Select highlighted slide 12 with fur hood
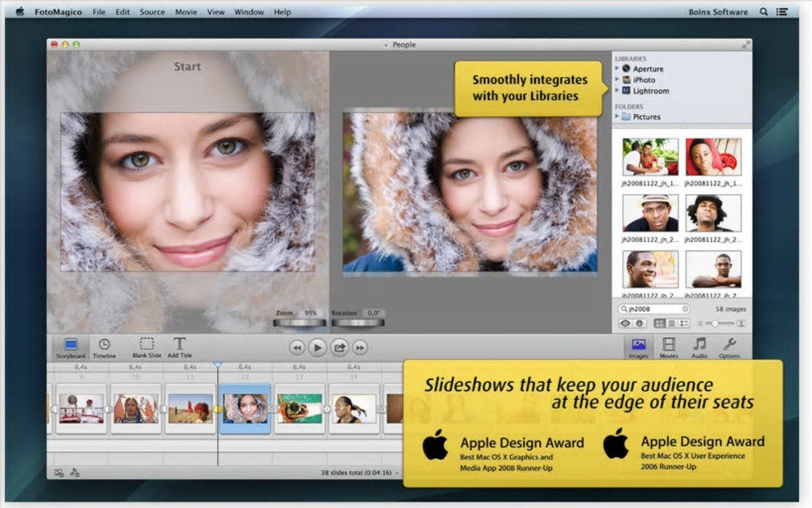Screen dimensions: 812x508 pyautogui.click(x=245, y=408)
